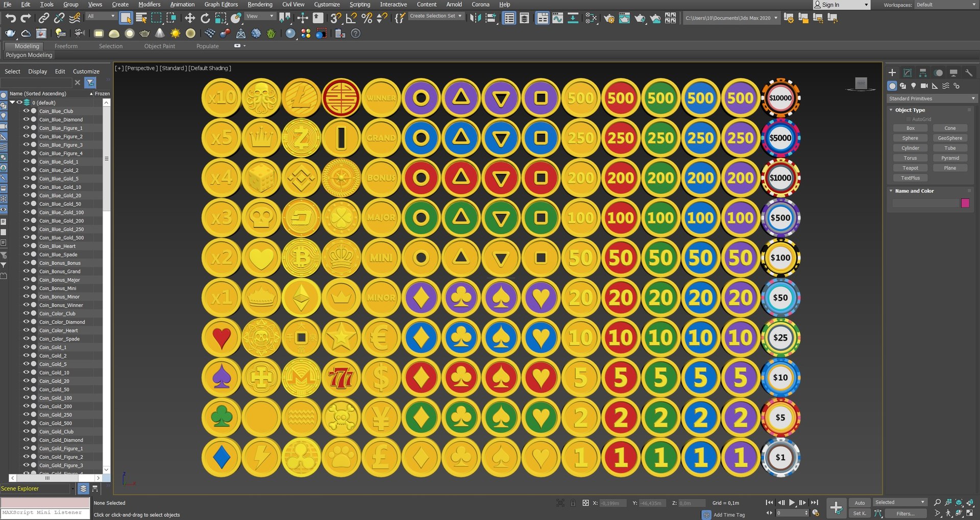The width and height of the screenshot is (980, 520).
Task: Click the green grass scatter shelf icon
Action: point(271,33)
